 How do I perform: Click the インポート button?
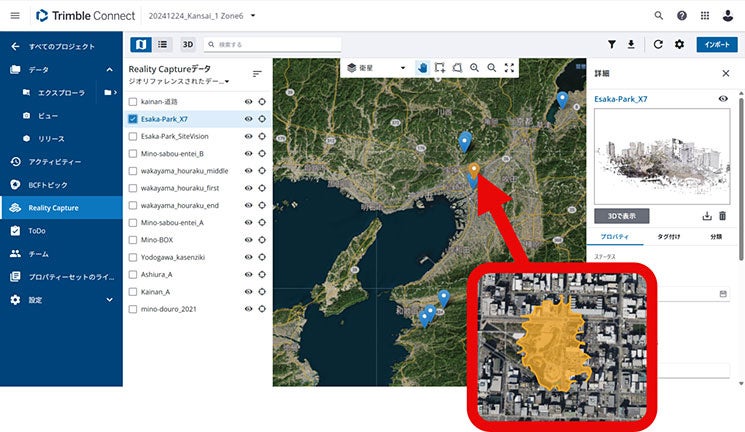click(x=715, y=45)
